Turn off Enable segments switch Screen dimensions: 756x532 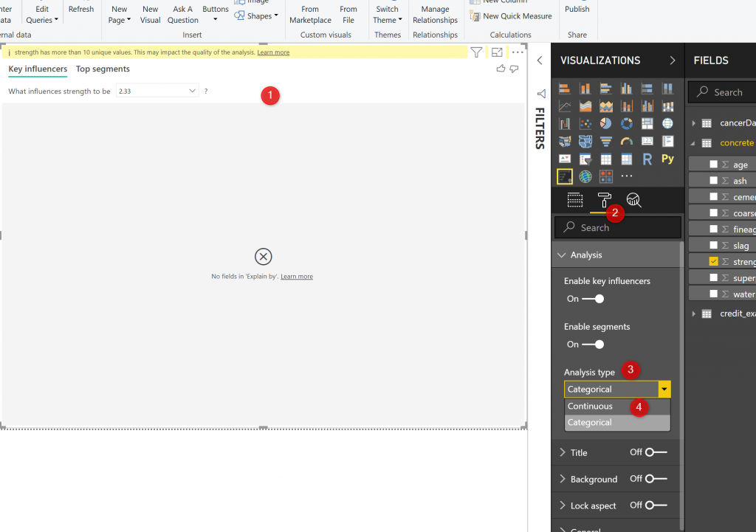tap(592, 345)
